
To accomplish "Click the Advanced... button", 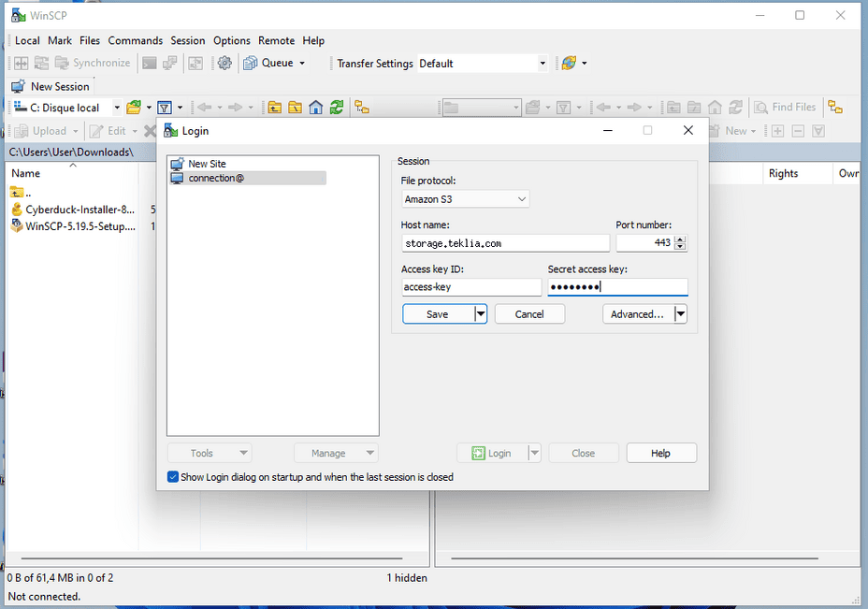I will (x=637, y=314).
